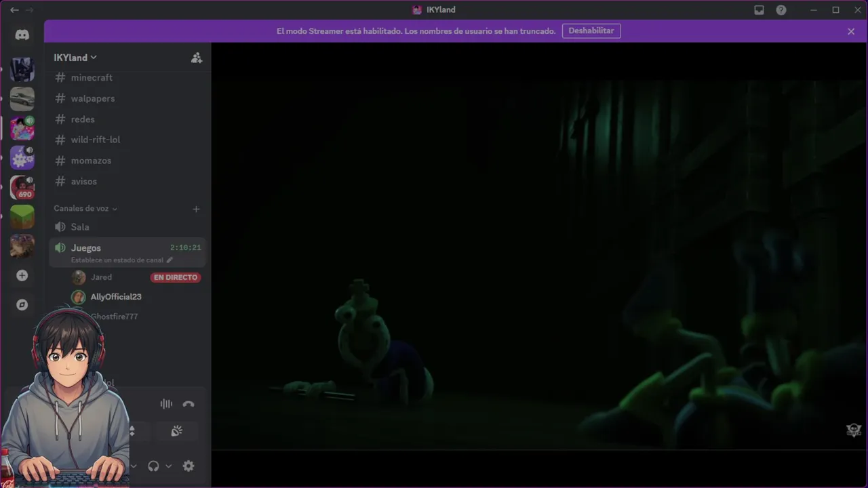Open the IKYland server dropdown
Image resolution: width=868 pixels, height=488 pixels.
75,58
